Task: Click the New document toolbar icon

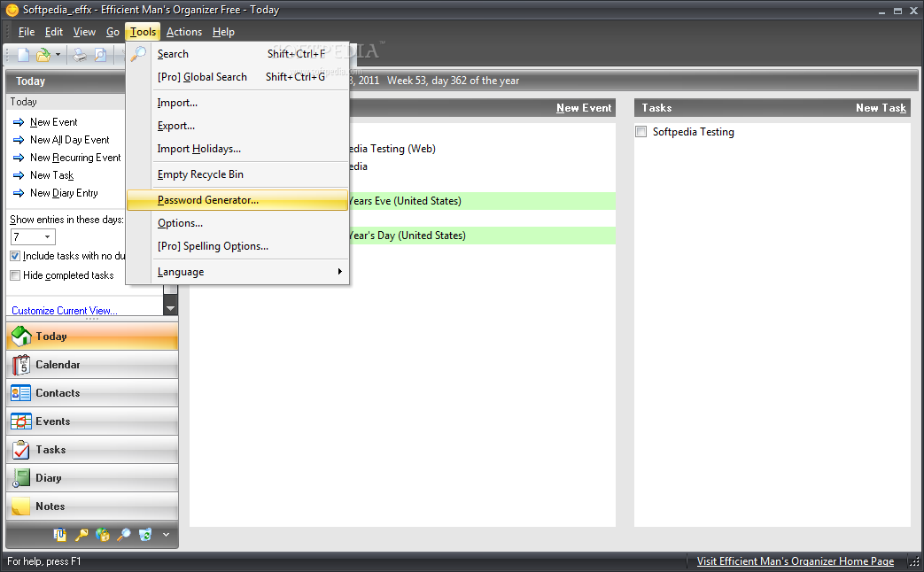Action: click(x=24, y=55)
